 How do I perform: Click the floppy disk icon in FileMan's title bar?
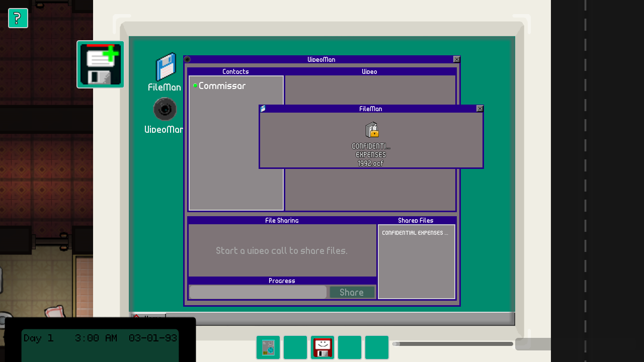pos(263,109)
